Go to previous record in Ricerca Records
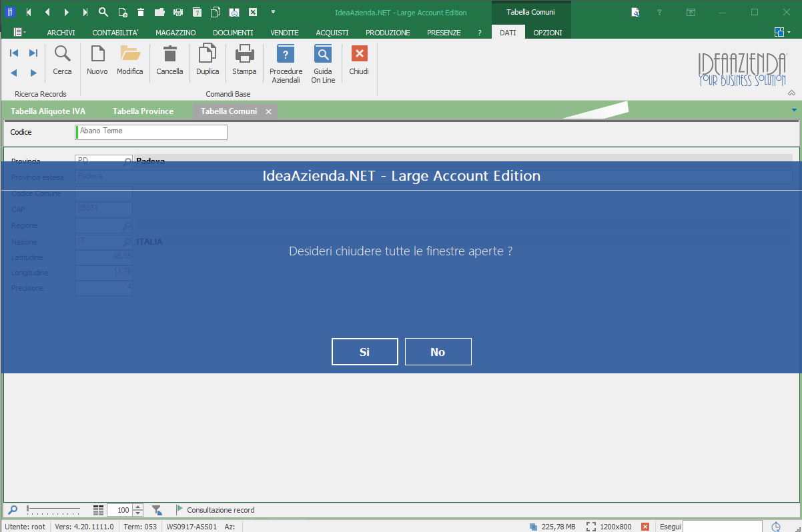The image size is (802, 532). [x=14, y=73]
